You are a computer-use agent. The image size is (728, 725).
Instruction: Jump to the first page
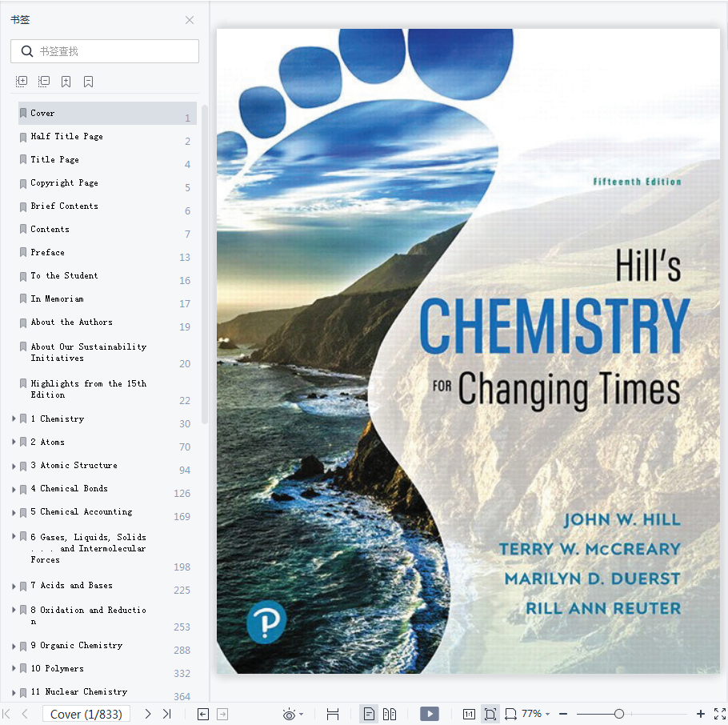pyautogui.click(x=6, y=714)
